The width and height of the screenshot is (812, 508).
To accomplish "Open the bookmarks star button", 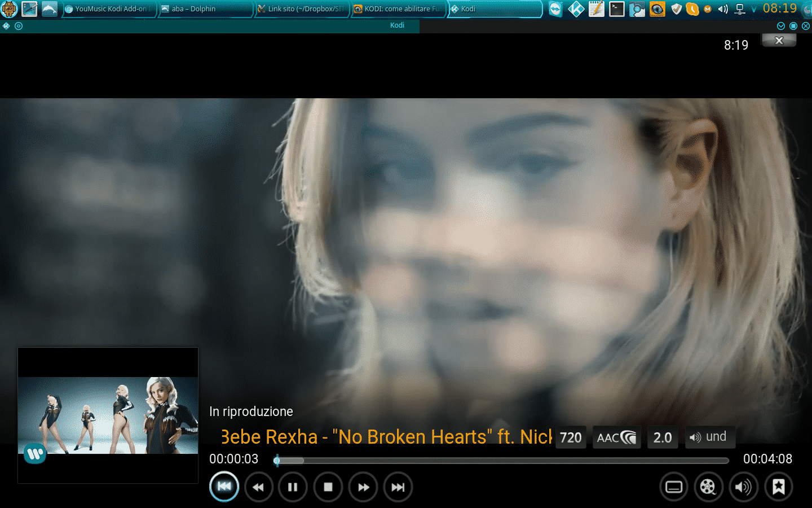I will click(779, 487).
